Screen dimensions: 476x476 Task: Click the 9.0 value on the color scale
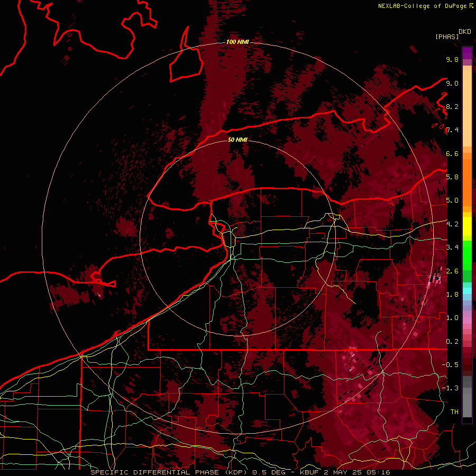click(452, 83)
